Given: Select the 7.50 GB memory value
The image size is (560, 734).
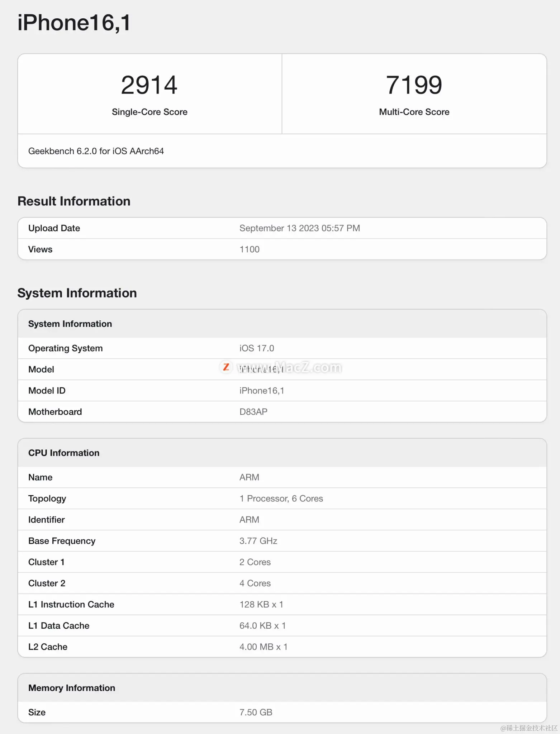Looking at the screenshot, I should (x=256, y=712).
